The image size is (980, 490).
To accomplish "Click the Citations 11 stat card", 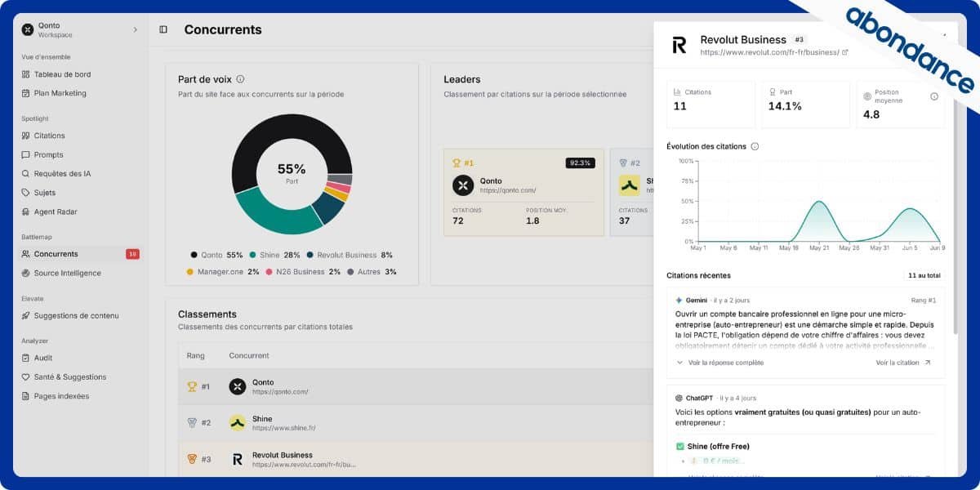I will 710,104.
